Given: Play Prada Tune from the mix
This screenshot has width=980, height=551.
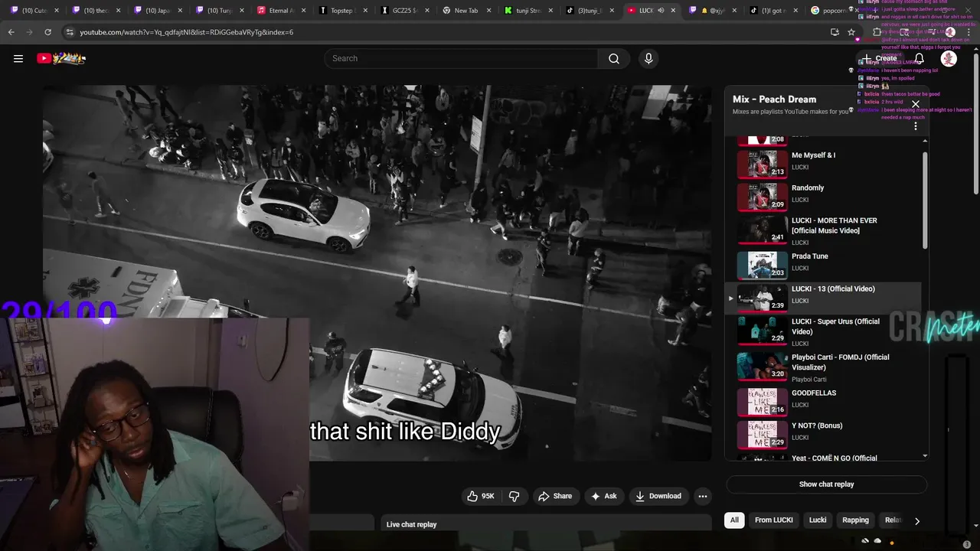Looking at the screenshot, I should (823, 265).
